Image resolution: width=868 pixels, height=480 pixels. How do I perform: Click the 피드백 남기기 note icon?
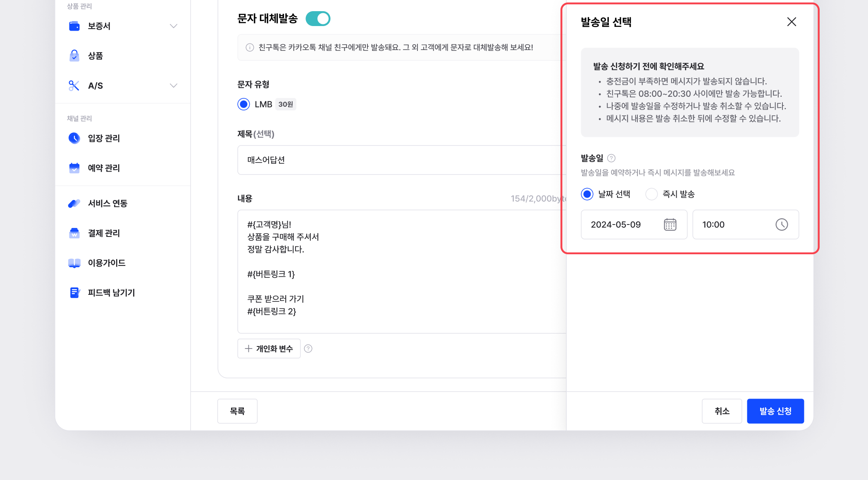click(74, 293)
